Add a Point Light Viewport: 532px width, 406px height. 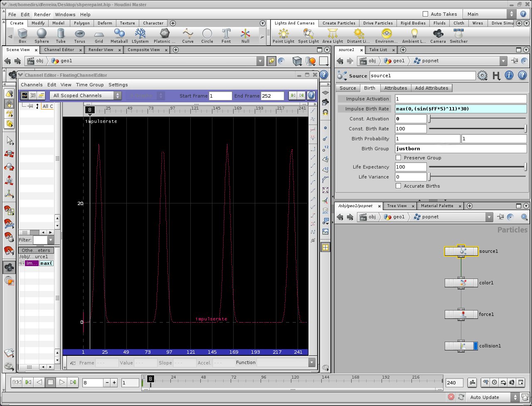click(x=283, y=36)
